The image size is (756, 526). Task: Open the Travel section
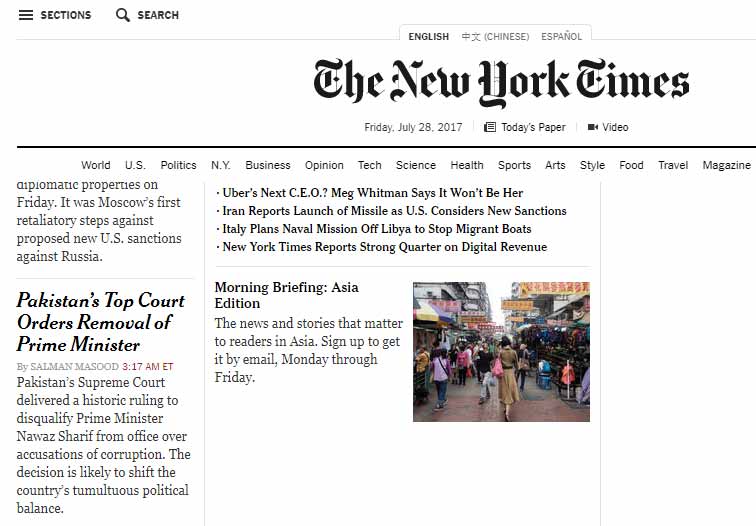point(673,165)
